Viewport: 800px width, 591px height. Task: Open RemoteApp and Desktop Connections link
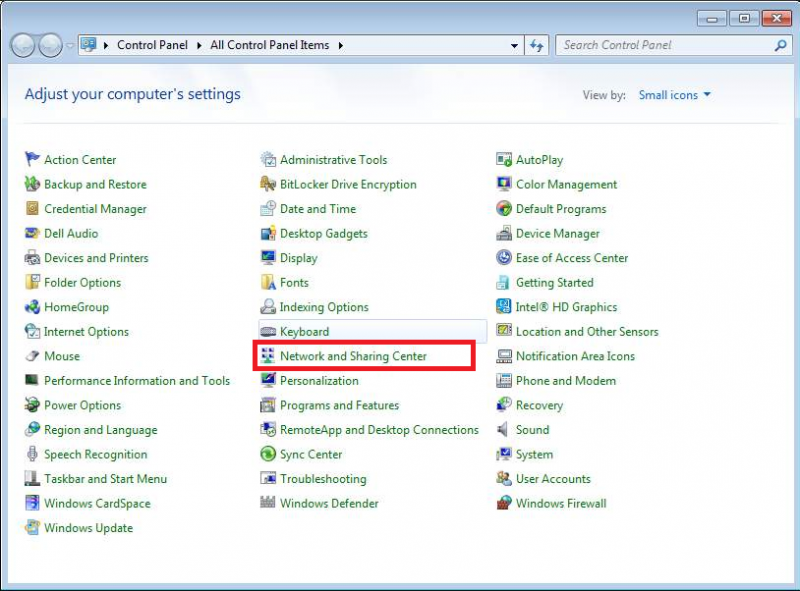pos(379,430)
